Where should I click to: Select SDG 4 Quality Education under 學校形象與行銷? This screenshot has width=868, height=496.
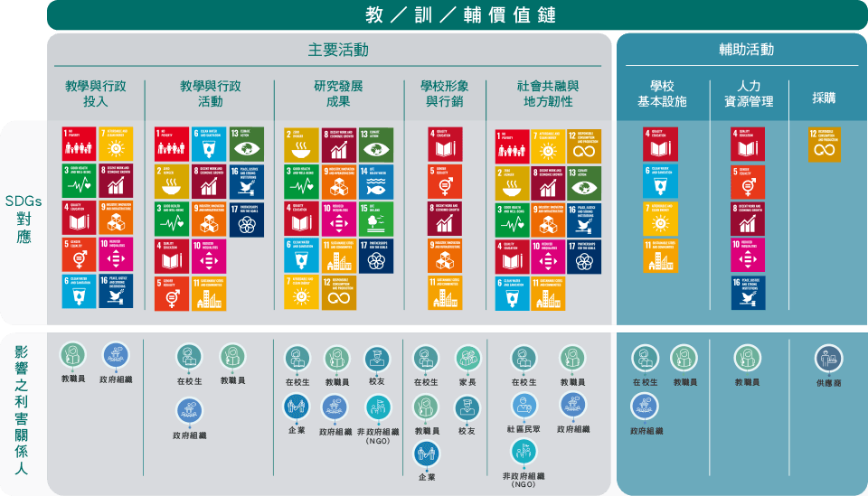coord(445,145)
